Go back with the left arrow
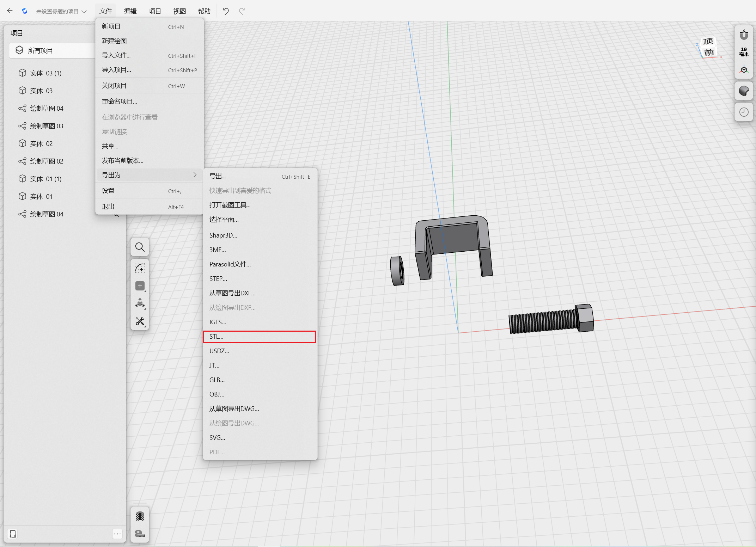The width and height of the screenshot is (756, 547). [x=10, y=11]
